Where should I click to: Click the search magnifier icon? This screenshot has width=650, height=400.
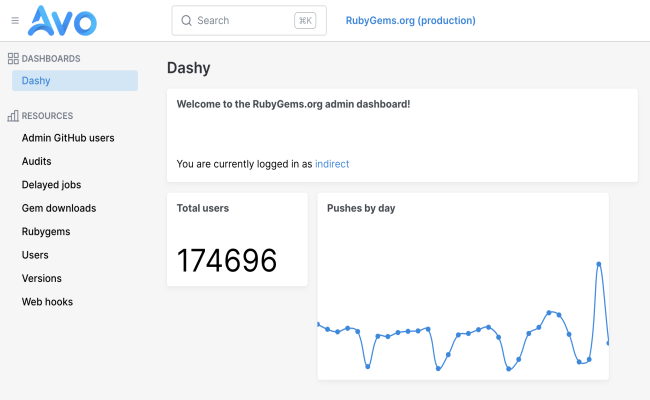point(187,21)
